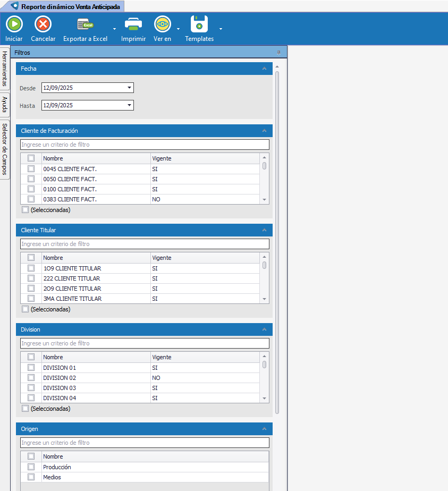
Task: Open the Herramientas side tab
Action: 4,69
